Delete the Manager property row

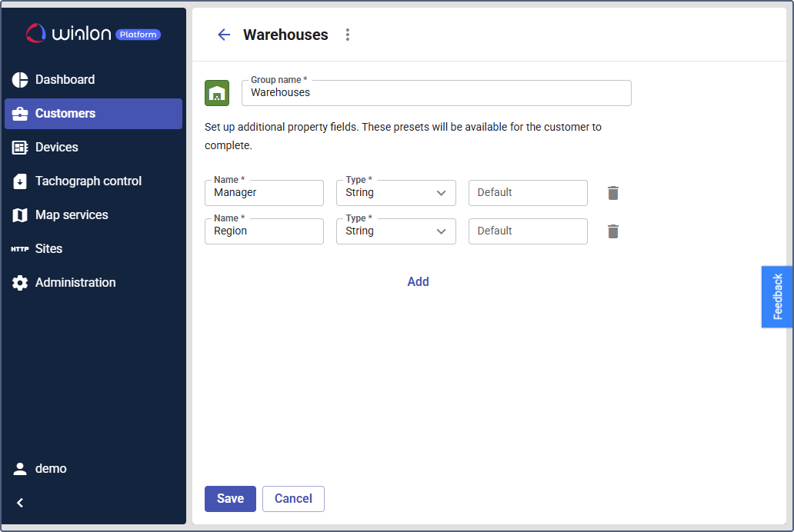(612, 193)
